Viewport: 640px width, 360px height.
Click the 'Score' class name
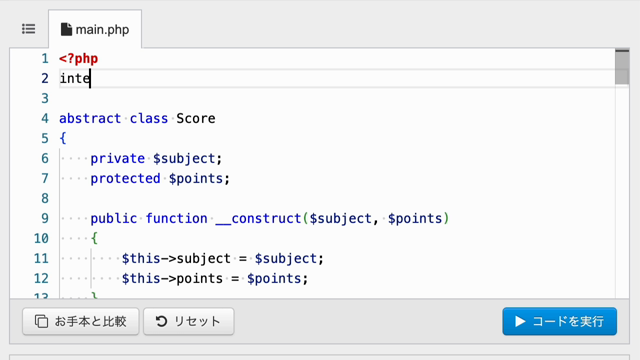tap(196, 118)
